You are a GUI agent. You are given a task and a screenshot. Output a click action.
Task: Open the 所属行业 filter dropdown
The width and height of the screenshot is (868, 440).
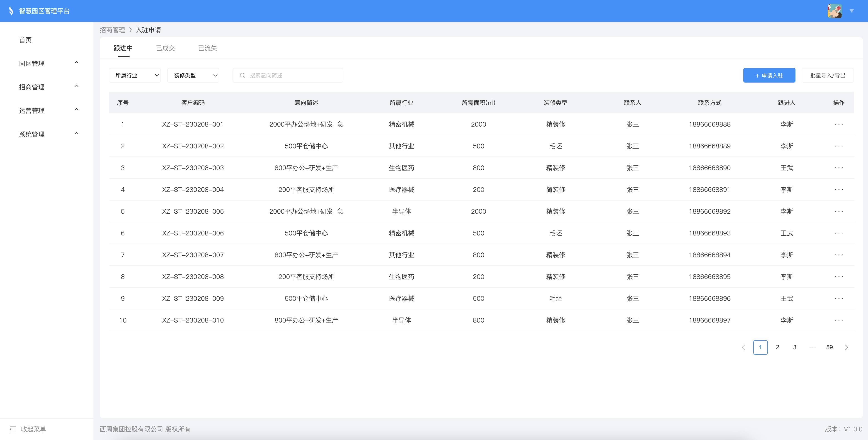coord(135,76)
